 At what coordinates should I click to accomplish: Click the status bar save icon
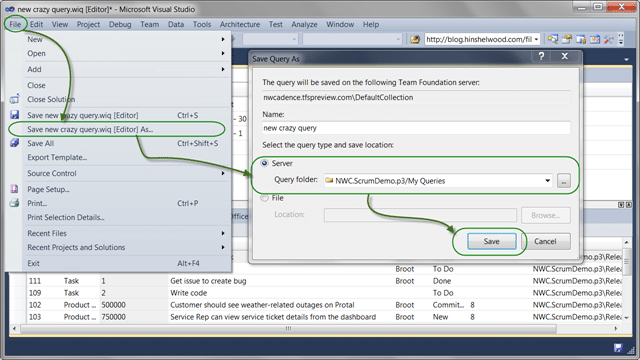click(618, 348)
